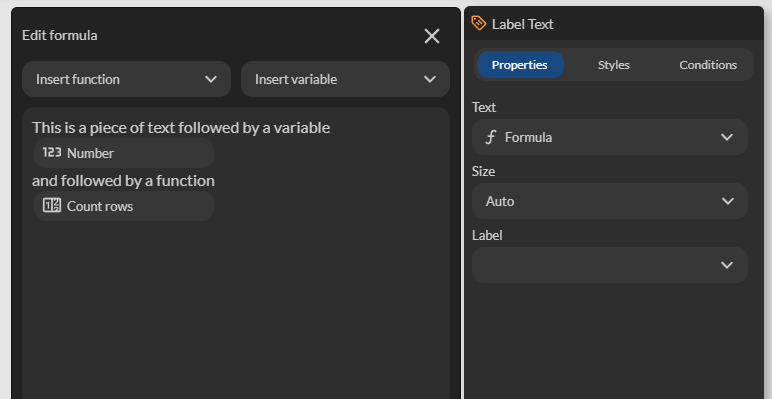Click the Label Text panel heading
Image resolution: width=772 pixels, height=399 pixels.
pos(522,24)
